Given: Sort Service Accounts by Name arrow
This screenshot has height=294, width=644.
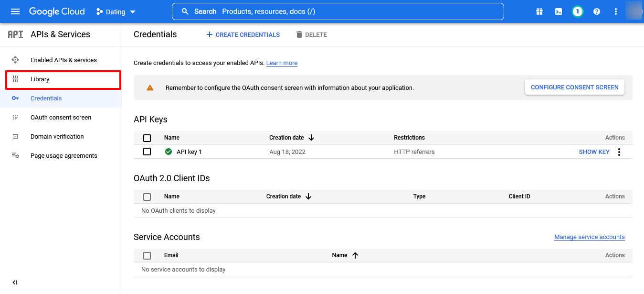Looking at the screenshot, I should click(355, 255).
